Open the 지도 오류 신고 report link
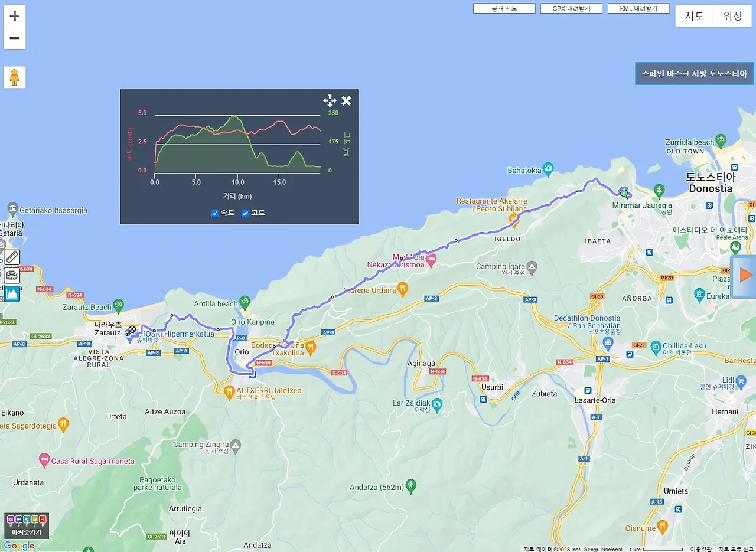 735,549
